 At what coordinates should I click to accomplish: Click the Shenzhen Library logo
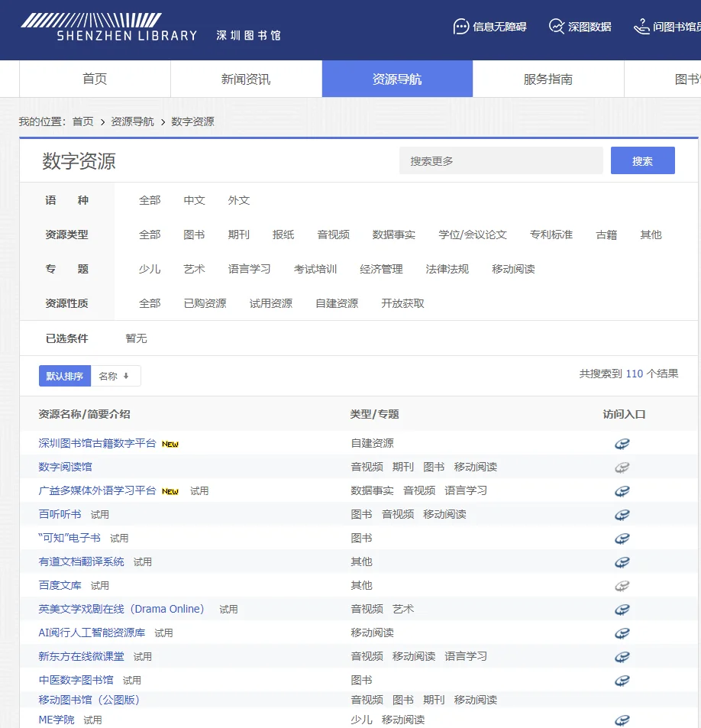click(151, 27)
